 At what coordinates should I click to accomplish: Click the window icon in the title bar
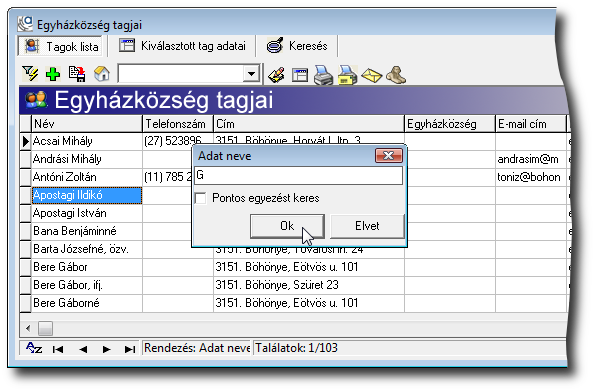click(x=25, y=24)
